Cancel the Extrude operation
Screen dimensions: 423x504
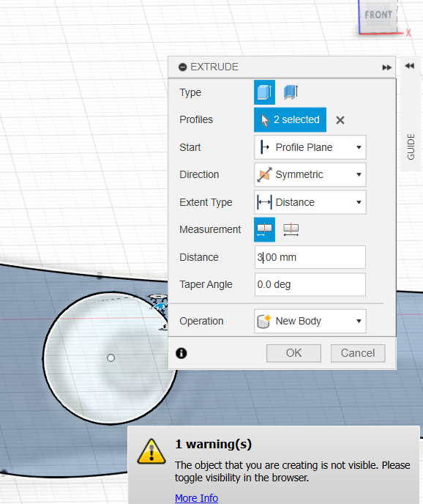click(x=358, y=353)
